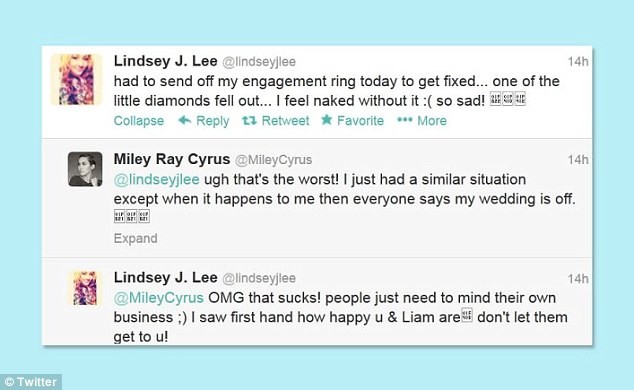Screen dimensions: 634x390
Task: Collapse the first tweet
Action: tap(139, 120)
